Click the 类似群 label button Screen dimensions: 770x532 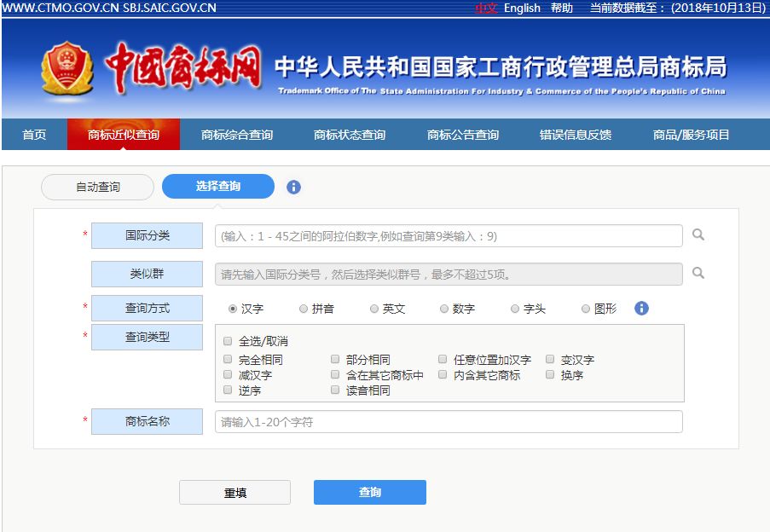(147, 274)
